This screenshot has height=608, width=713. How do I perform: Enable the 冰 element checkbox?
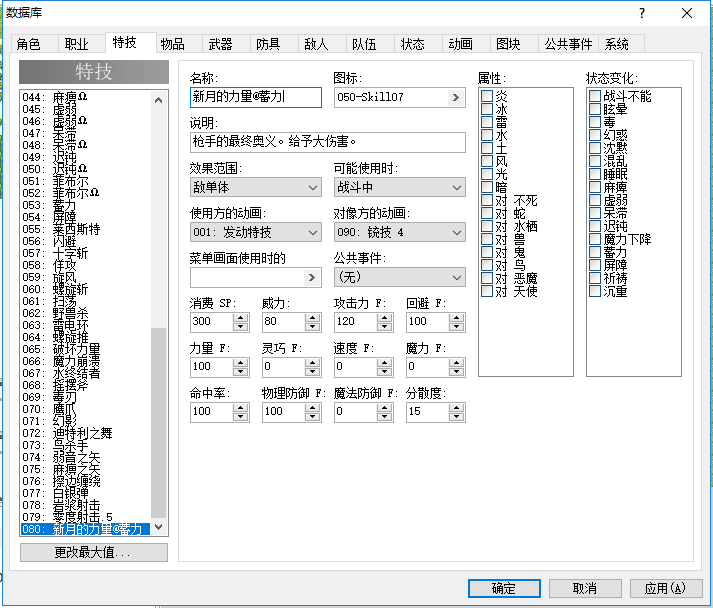point(487,109)
